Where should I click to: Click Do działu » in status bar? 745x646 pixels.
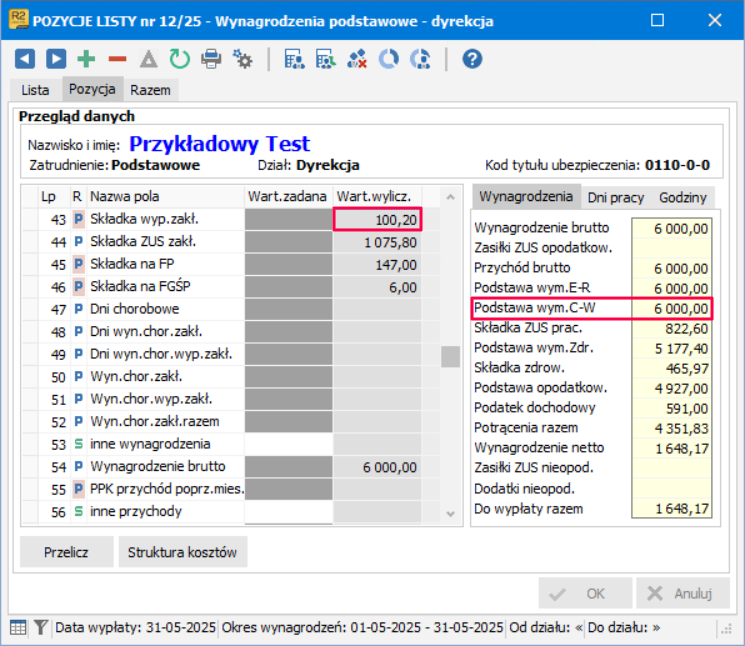tap(624, 627)
